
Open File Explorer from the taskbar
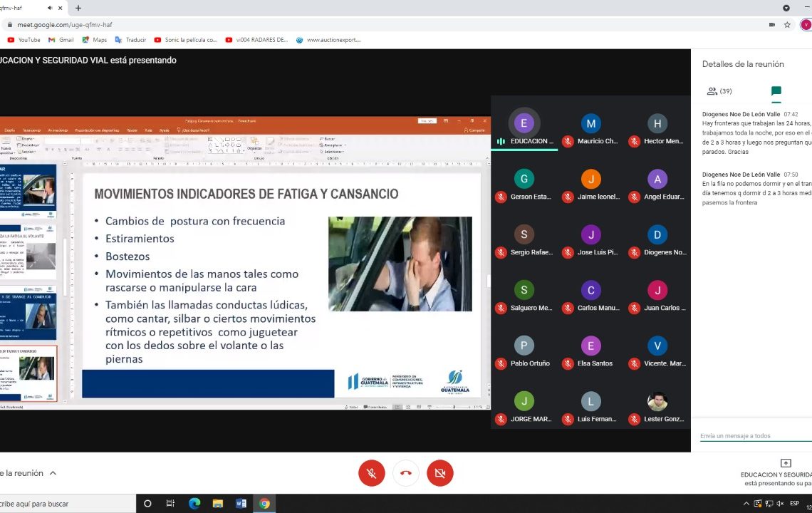point(218,504)
